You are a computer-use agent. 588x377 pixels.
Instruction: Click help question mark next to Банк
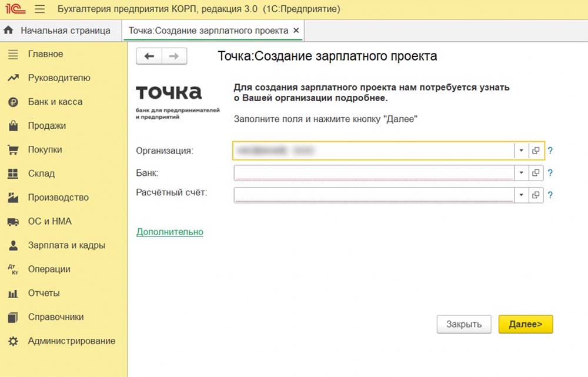pos(550,173)
